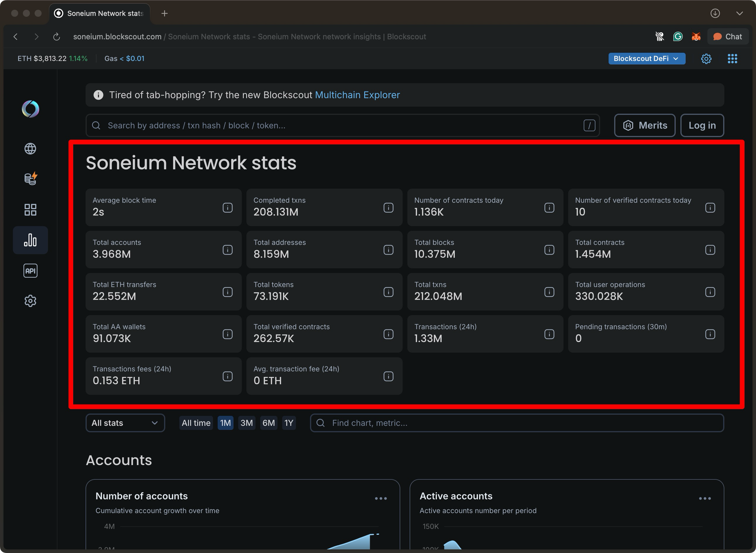Click the Gas < $0.01 tracker
The height and width of the screenshot is (553, 756).
(x=124, y=59)
